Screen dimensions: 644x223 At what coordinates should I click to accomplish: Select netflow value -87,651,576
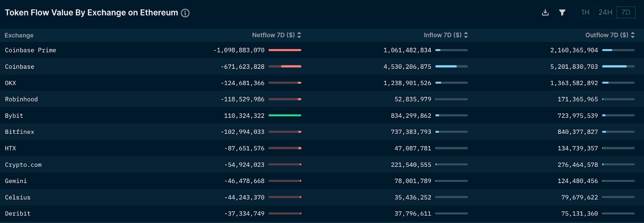(244, 148)
